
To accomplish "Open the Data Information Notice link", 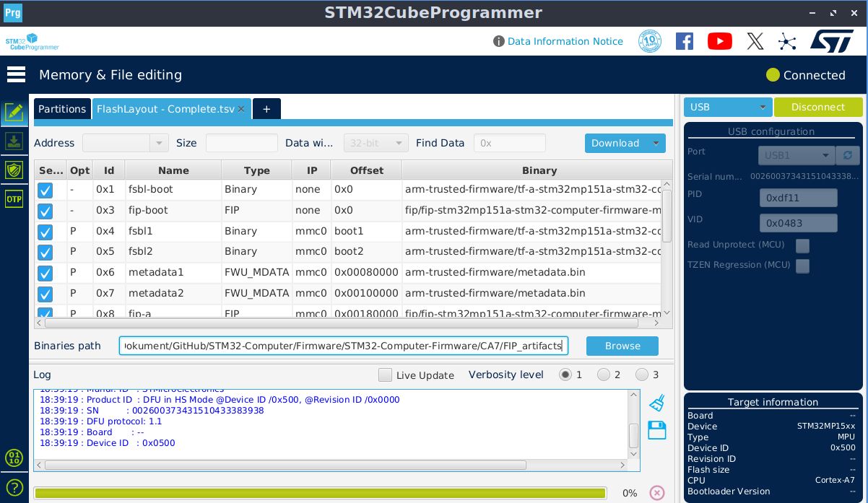I will [x=565, y=41].
